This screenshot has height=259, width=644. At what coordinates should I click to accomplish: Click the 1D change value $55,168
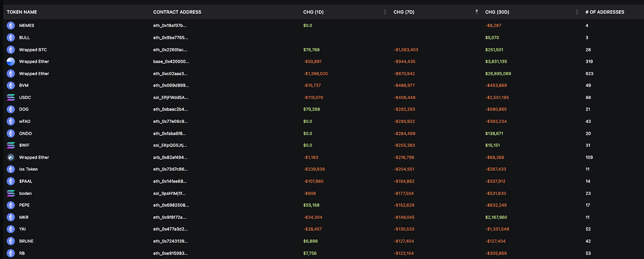(311, 206)
